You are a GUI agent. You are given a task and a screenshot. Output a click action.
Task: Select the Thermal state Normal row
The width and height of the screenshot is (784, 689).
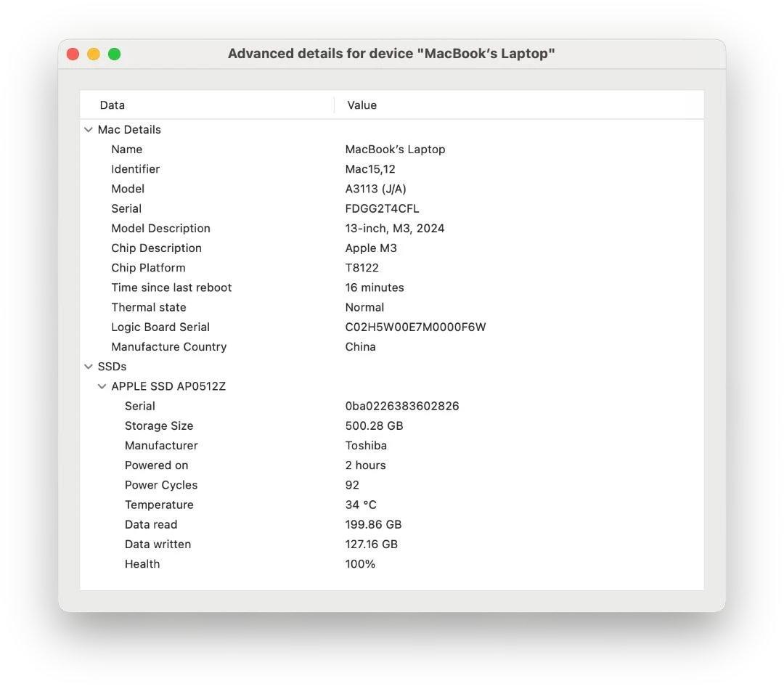pyautogui.click(x=364, y=306)
